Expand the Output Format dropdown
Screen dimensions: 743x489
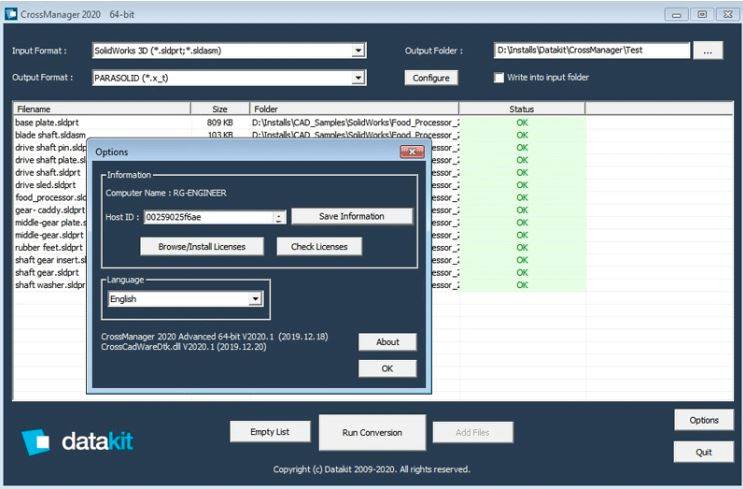358,77
